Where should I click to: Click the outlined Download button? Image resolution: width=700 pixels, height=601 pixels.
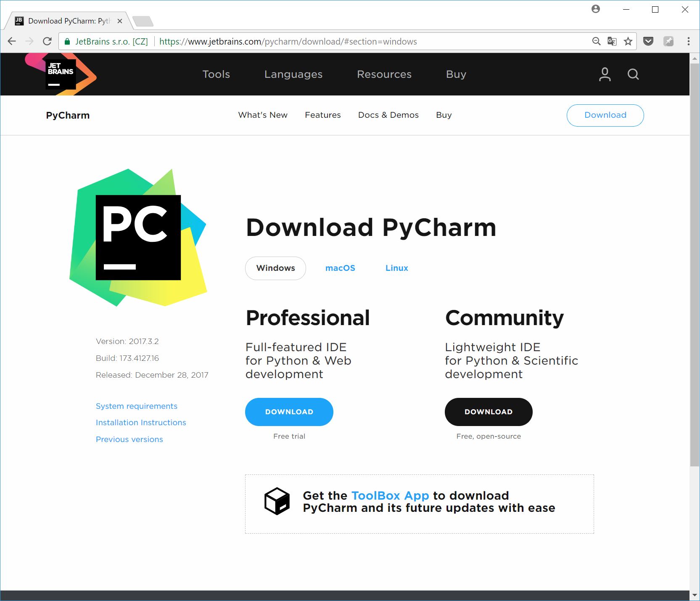tap(605, 115)
